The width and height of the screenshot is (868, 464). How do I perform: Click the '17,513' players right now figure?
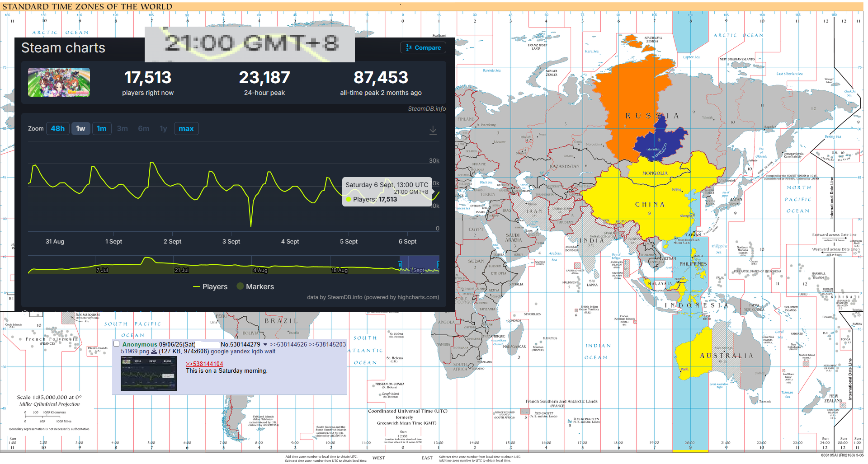pos(148,78)
